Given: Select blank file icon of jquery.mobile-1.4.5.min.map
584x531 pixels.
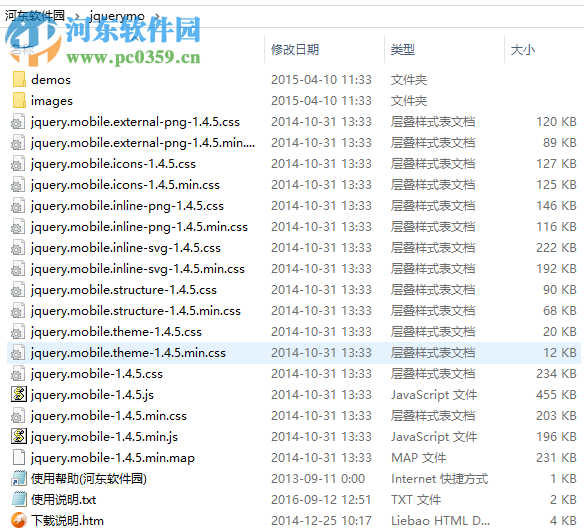Looking at the screenshot, I should [19, 457].
